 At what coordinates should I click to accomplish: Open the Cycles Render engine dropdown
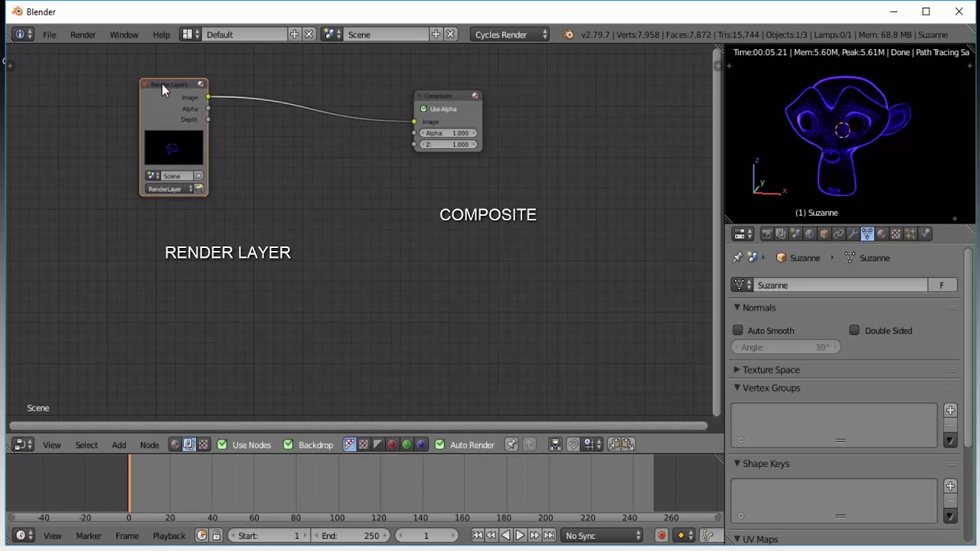[511, 34]
